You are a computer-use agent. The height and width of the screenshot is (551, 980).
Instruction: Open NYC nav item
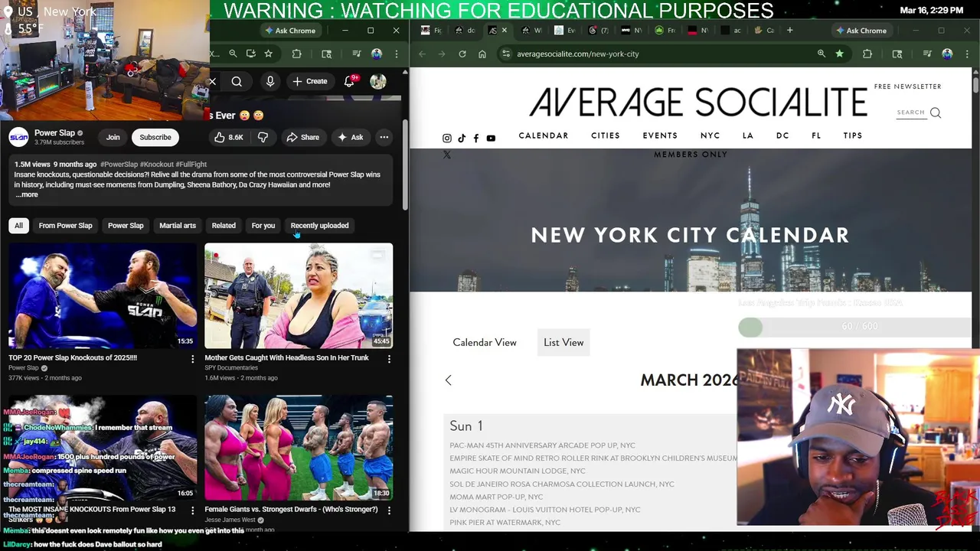coord(710,135)
